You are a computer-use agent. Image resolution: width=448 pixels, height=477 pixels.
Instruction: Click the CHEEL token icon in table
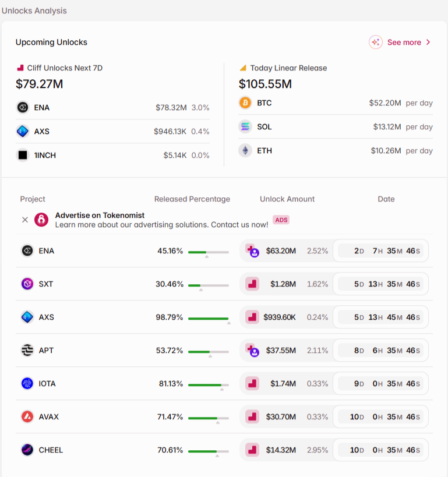pos(27,450)
